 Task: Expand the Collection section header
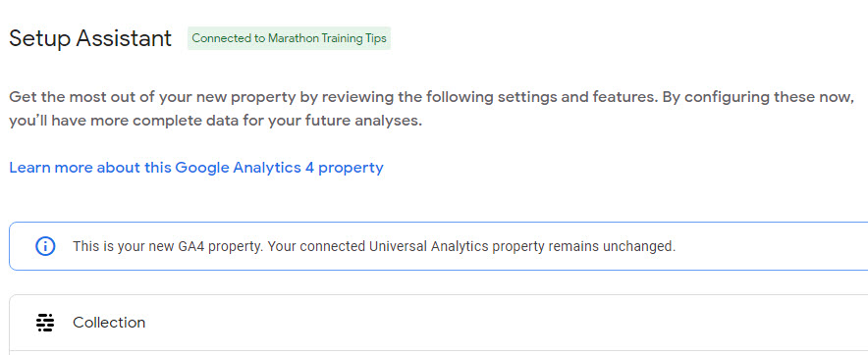click(439, 323)
